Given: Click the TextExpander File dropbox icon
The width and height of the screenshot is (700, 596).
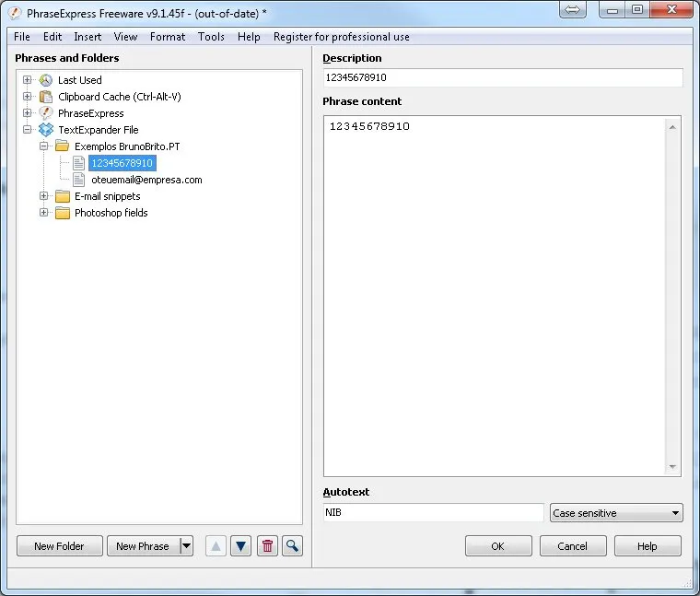Looking at the screenshot, I should (x=45, y=130).
